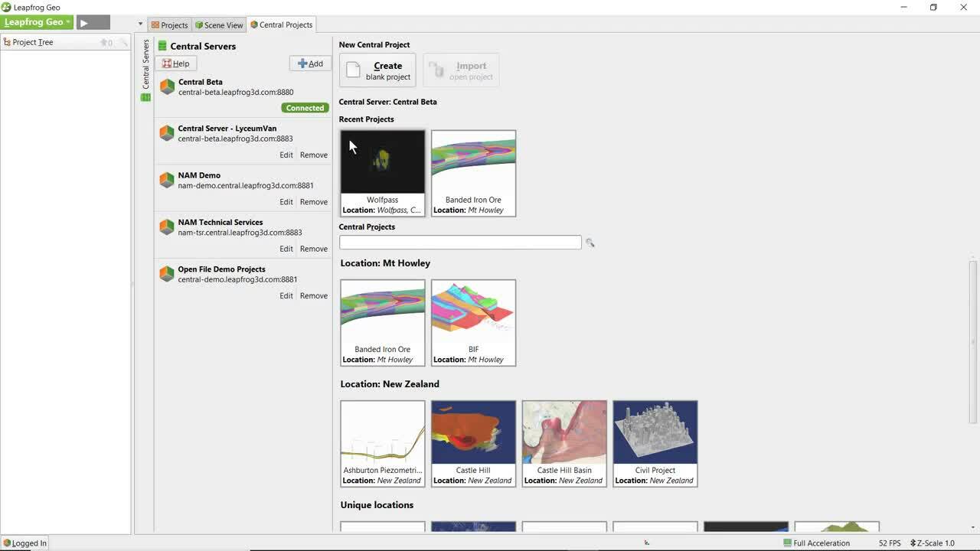Select the Open File Demo Projects icon

coord(167,274)
